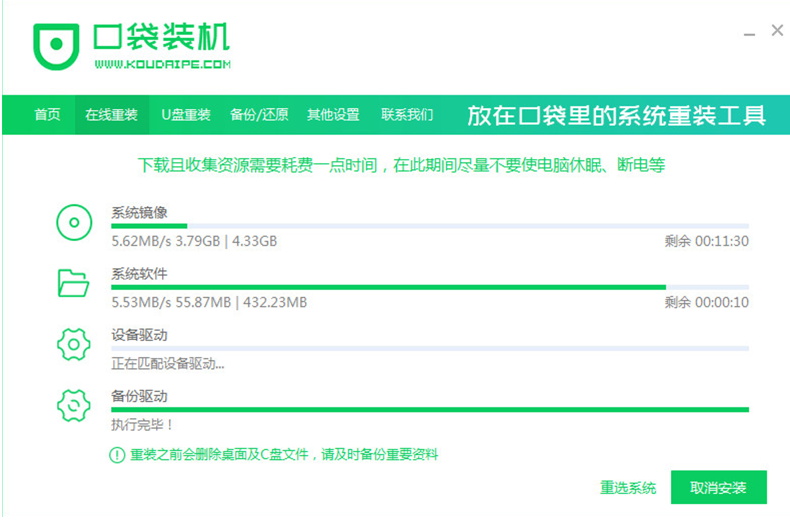Screen dimensions: 790x525
Task: Open the U盘重装 tab
Action: tap(186, 115)
